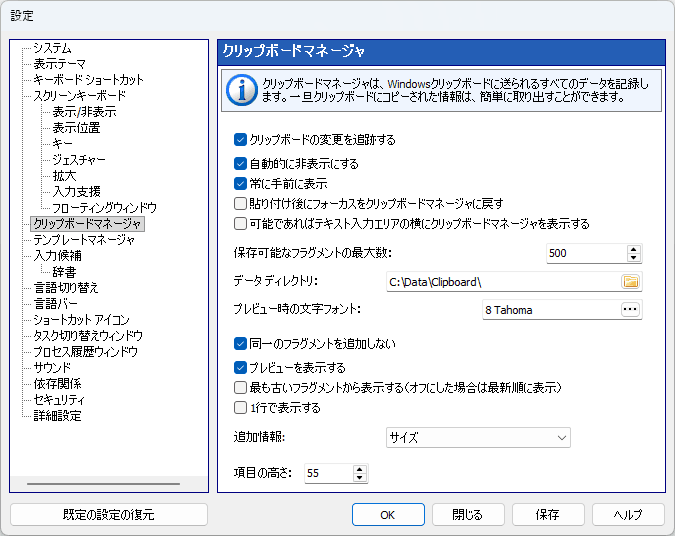Toggle 同一のフラグメントを追加しない checkbox
675x536 pixels.
point(240,344)
